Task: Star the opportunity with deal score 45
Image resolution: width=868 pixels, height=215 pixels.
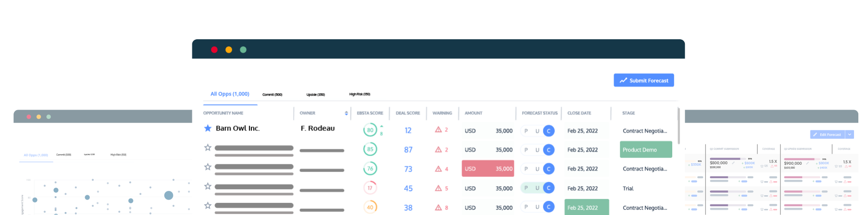Action: (208, 186)
